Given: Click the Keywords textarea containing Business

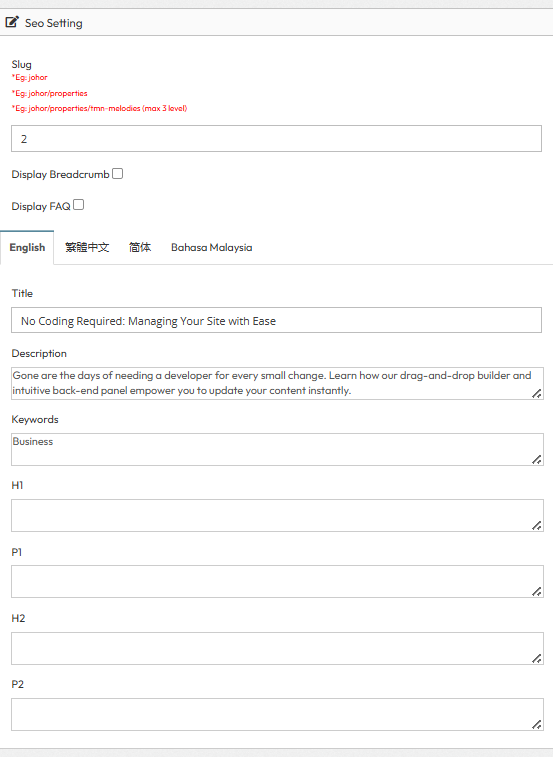Looking at the screenshot, I should pos(277,449).
